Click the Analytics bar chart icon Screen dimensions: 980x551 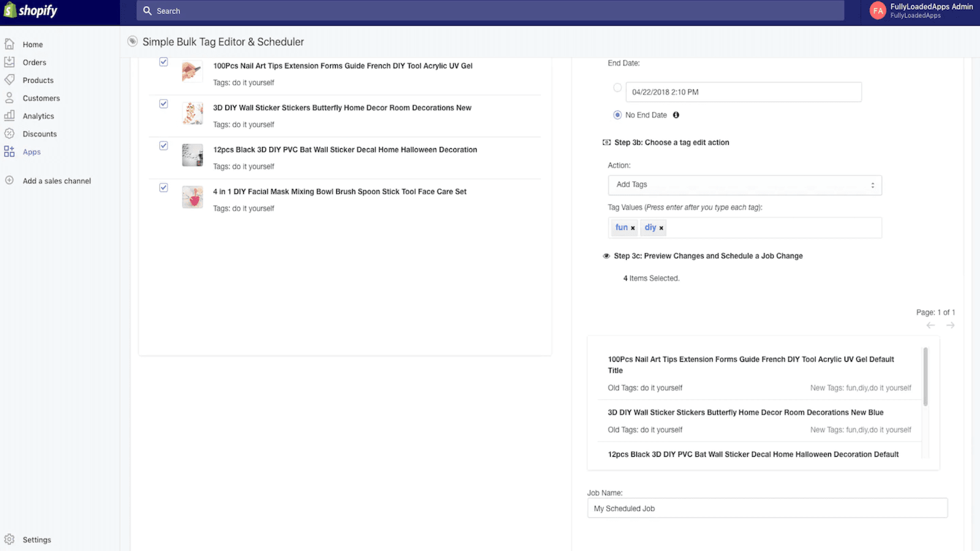coord(9,115)
